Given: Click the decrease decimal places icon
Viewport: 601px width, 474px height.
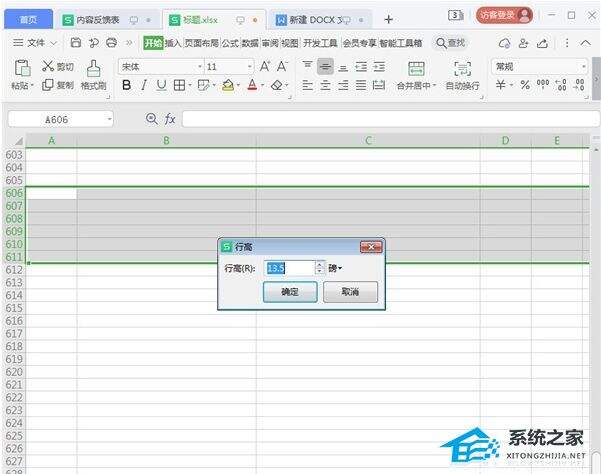Looking at the screenshot, I should point(579,85).
